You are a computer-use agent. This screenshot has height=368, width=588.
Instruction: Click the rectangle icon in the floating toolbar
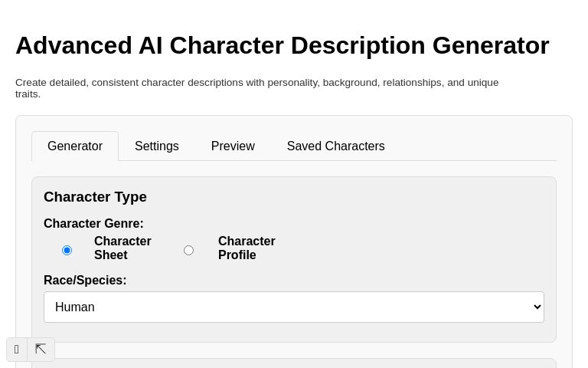point(17,350)
